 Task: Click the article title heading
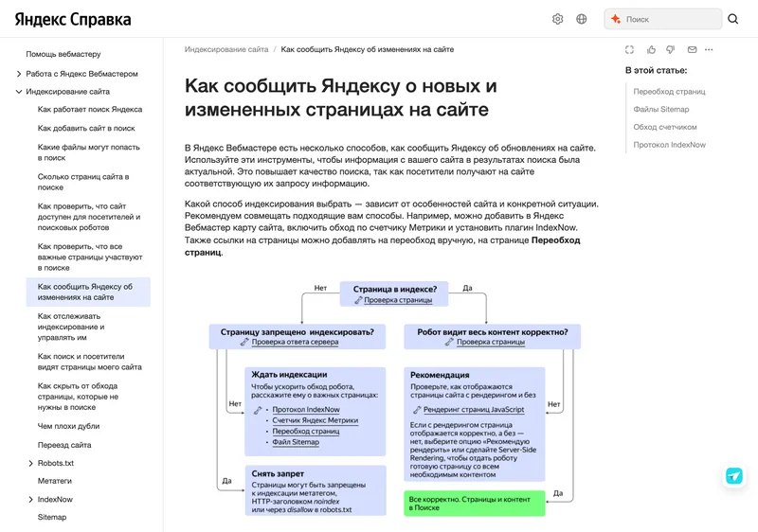(x=341, y=98)
